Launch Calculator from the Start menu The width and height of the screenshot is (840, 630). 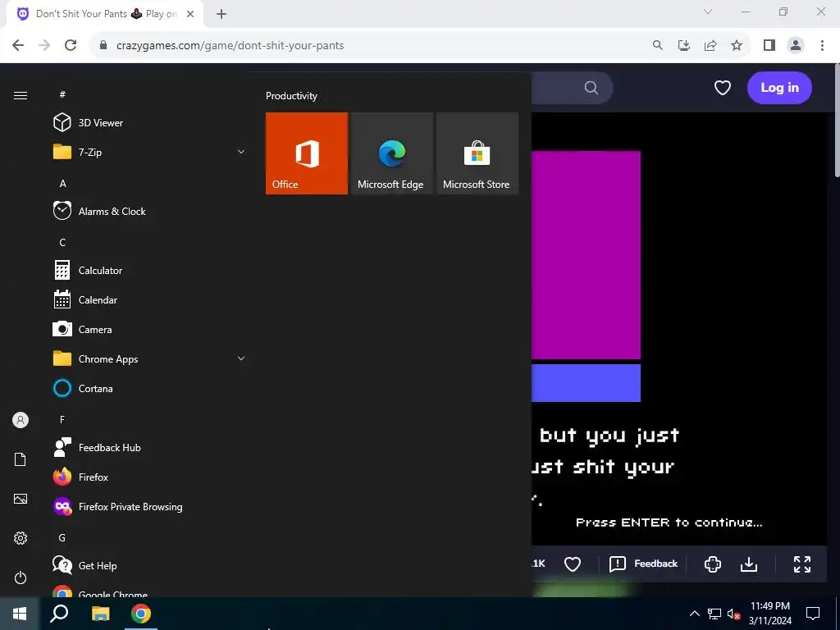point(149,270)
